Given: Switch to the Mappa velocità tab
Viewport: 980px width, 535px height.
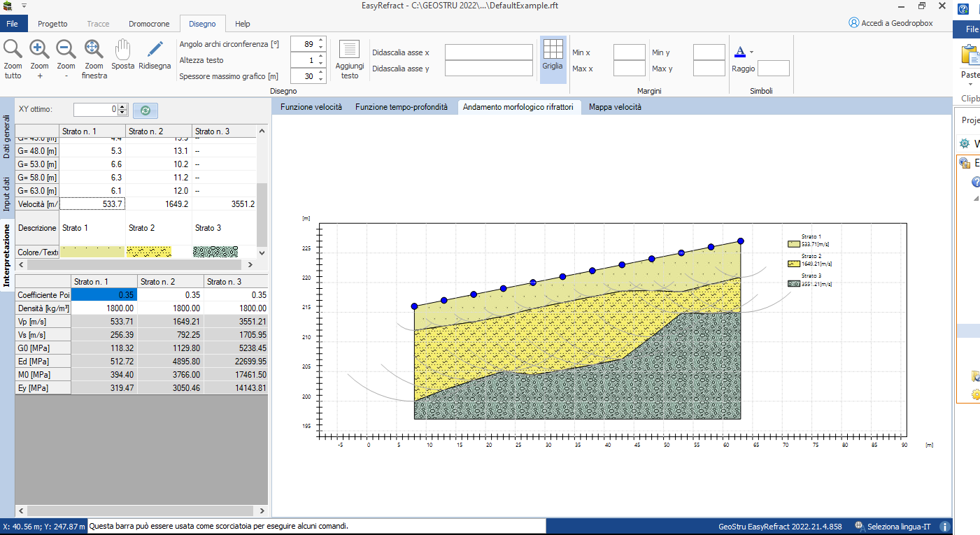Looking at the screenshot, I should coord(615,107).
